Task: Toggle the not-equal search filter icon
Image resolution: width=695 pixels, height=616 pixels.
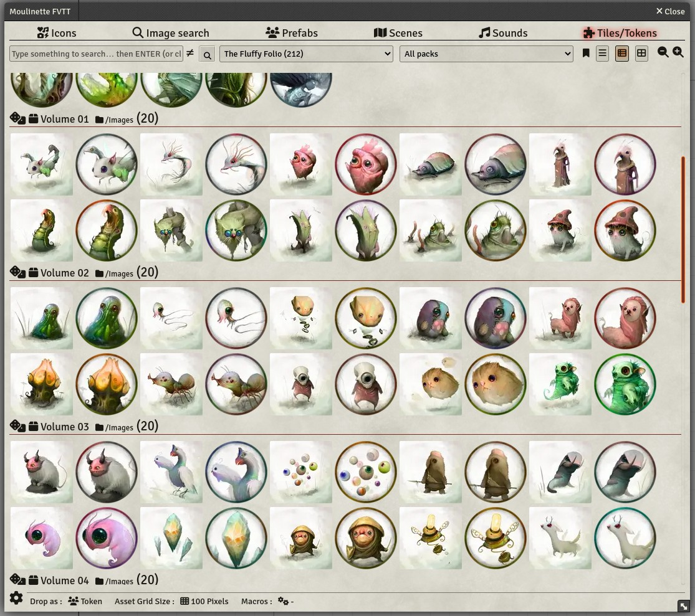Action: (x=190, y=53)
